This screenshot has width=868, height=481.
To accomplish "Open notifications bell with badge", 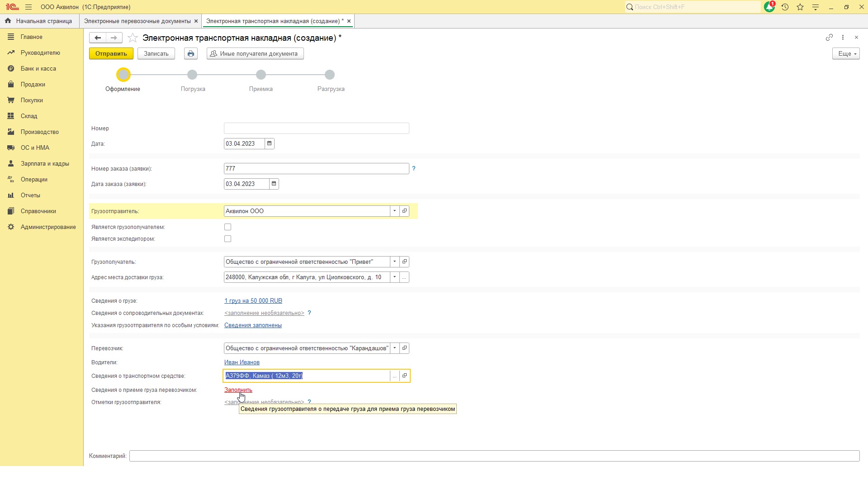I will 769,7.
